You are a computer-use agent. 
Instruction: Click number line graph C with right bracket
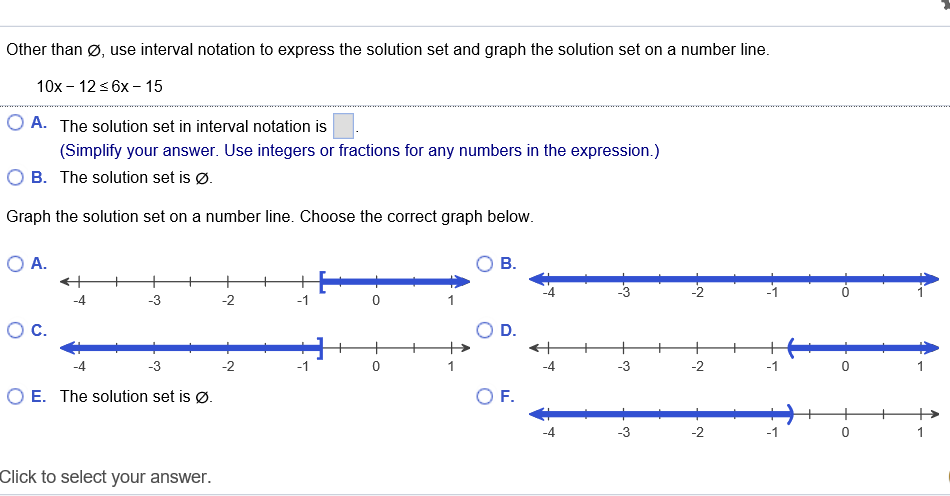point(265,355)
